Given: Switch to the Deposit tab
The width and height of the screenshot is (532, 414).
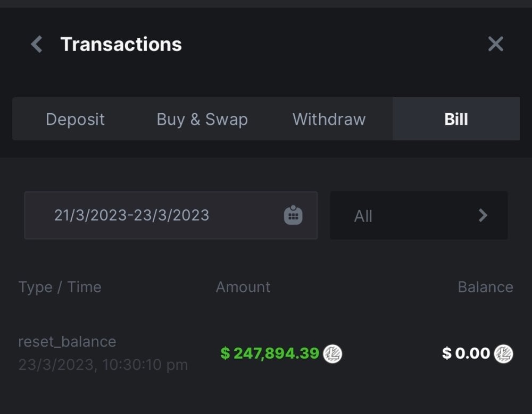Looking at the screenshot, I should coord(75,119).
